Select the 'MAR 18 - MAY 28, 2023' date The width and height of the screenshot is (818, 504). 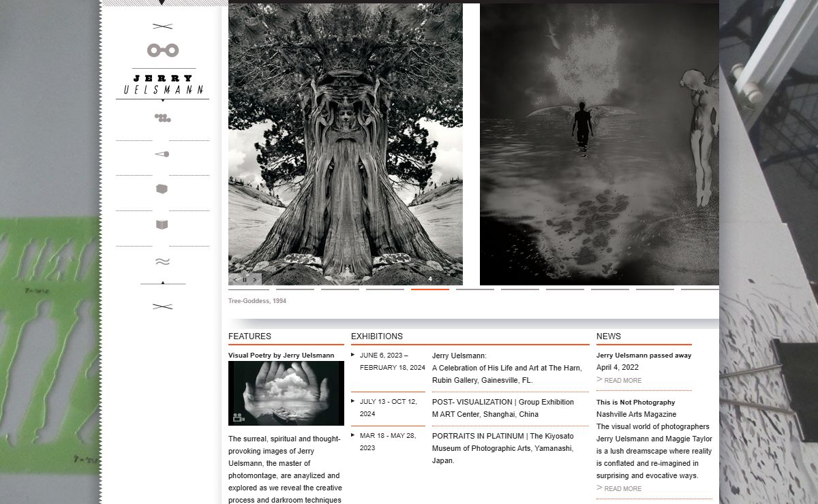(x=387, y=442)
